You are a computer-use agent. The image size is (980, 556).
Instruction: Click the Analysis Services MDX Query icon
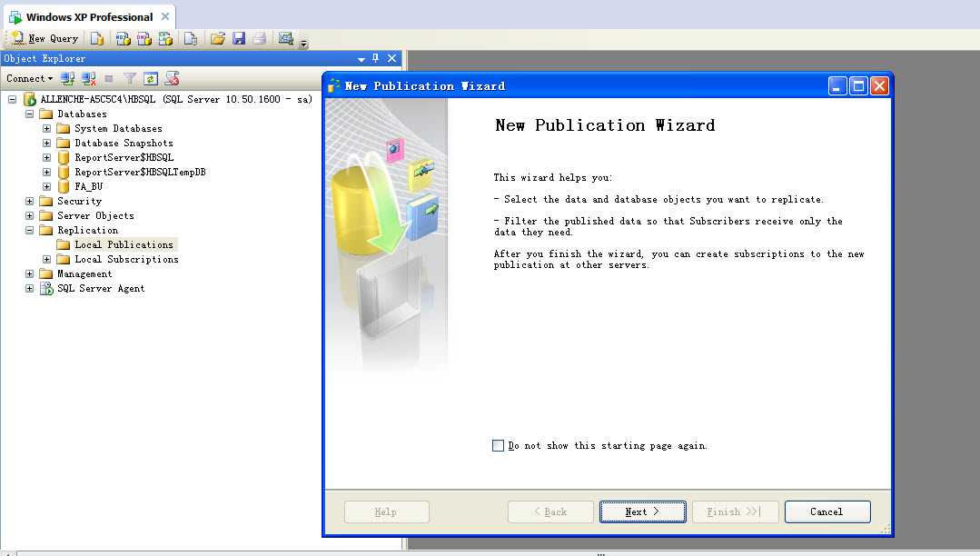[124, 39]
